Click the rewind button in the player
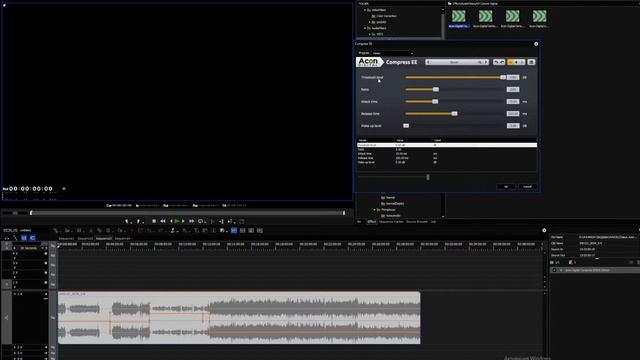This screenshot has width=640, height=360. coord(163,221)
